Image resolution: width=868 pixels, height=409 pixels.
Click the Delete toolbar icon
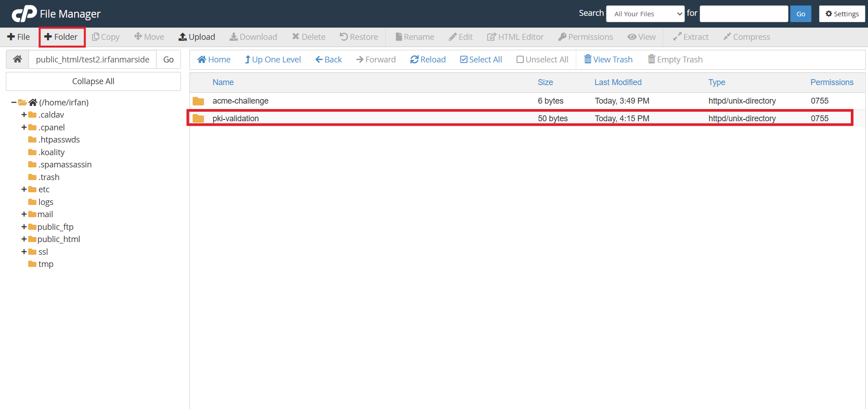tap(295, 37)
